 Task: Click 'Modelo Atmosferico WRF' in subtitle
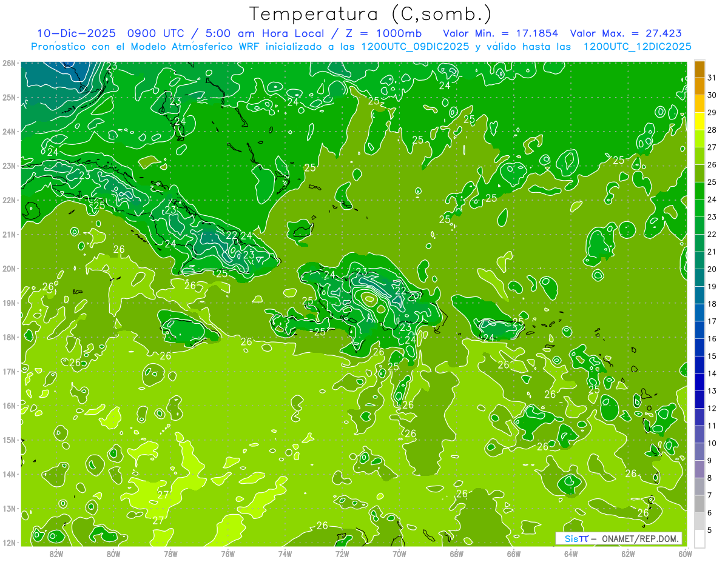pyautogui.click(x=196, y=47)
